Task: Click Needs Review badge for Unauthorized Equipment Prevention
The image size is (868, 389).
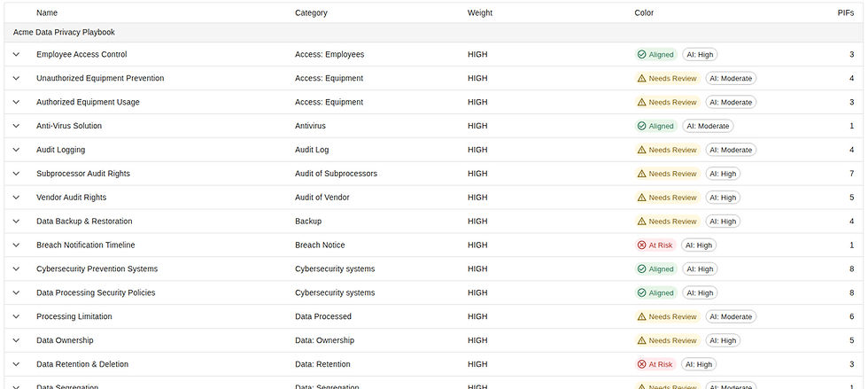Action: click(x=668, y=78)
